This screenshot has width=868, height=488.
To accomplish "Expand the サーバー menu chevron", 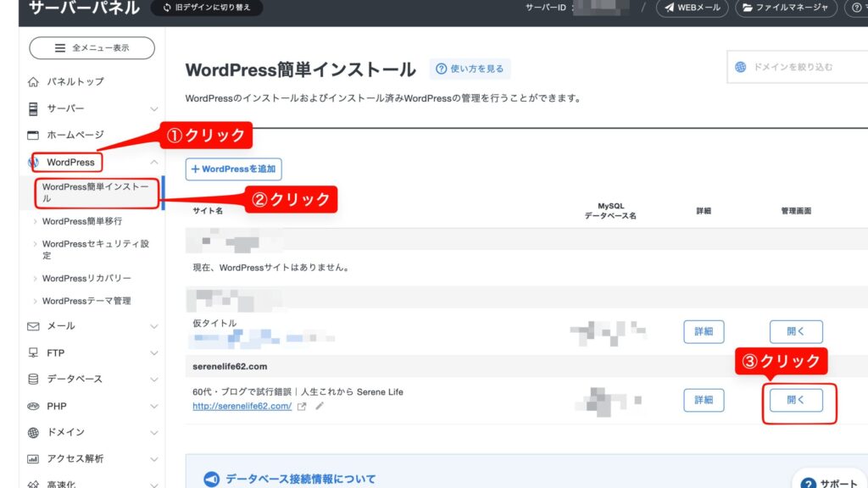I will click(154, 109).
